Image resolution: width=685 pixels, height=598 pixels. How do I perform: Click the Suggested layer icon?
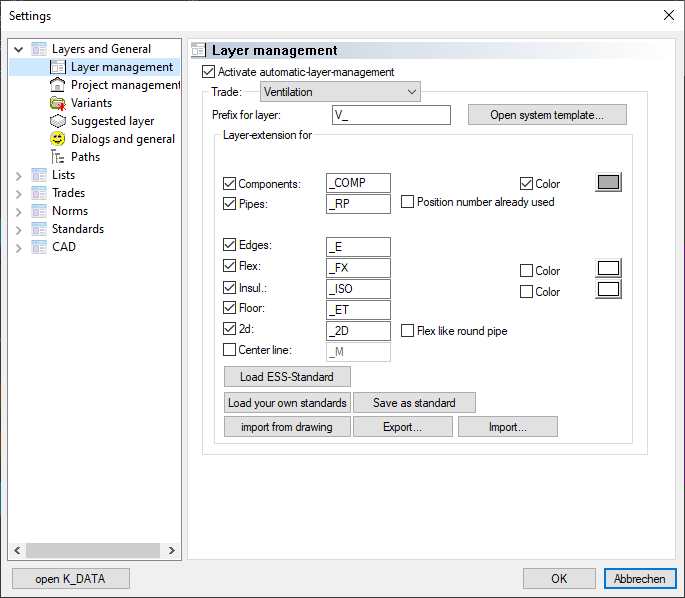coord(58,121)
